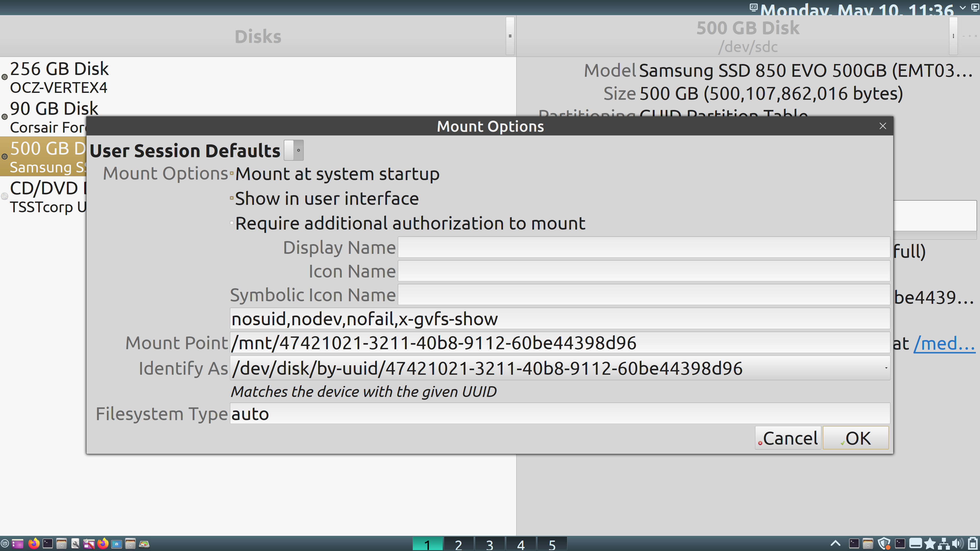Click the rightmost clipboard tray icon
This screenshot has width=980, height=551.
point(973,543)
